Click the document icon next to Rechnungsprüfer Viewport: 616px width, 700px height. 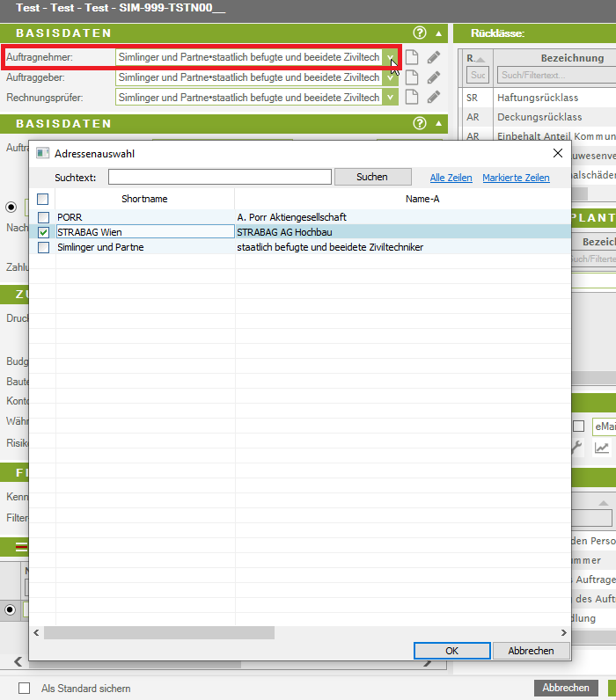tap(411, 98)
